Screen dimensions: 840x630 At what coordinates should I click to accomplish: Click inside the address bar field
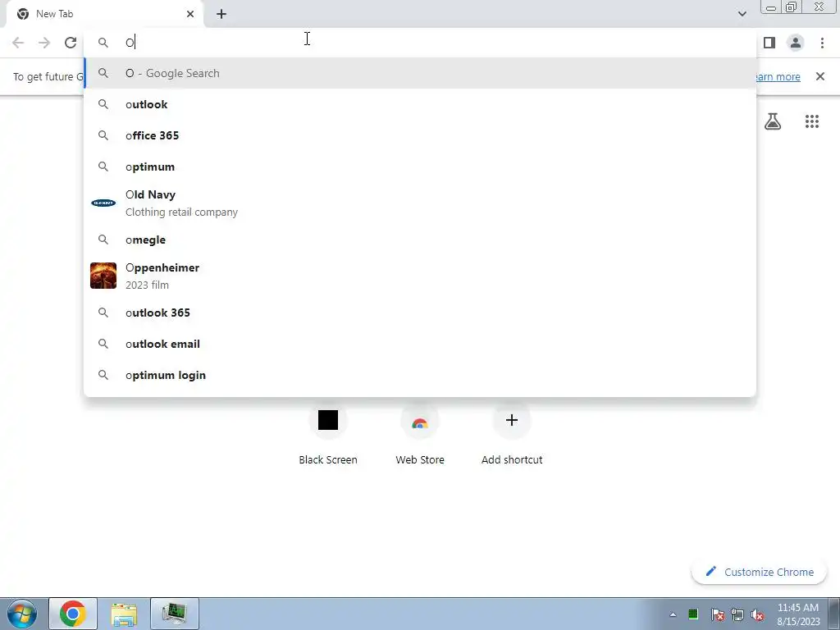[x=420, y=43]
